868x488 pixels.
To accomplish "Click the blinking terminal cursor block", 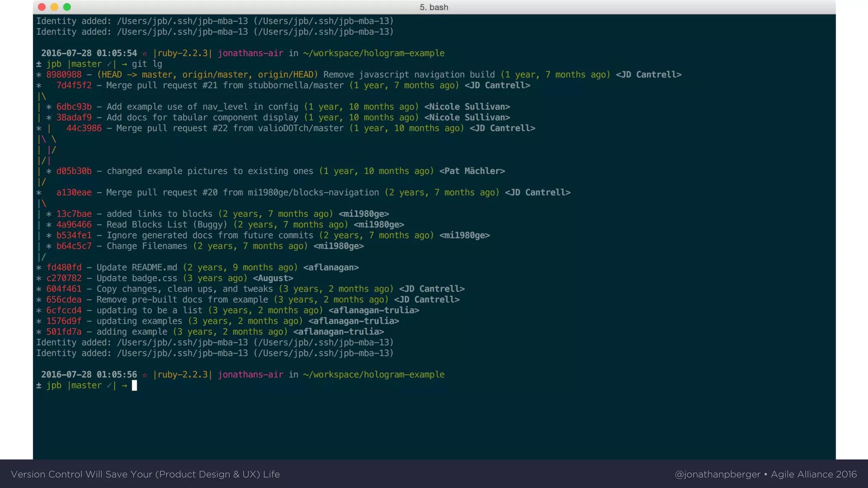I will (134, 385).
